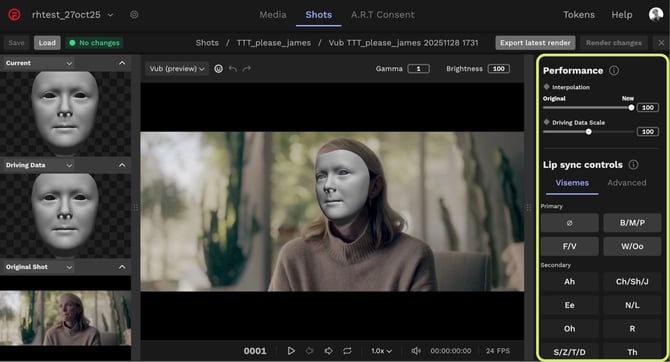Open the Driving Data panel dropdown

38,165
